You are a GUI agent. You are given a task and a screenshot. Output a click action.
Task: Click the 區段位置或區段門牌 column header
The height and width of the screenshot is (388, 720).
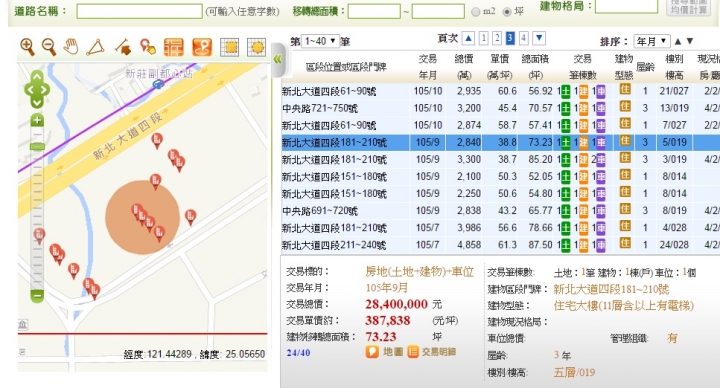[346, 67]
